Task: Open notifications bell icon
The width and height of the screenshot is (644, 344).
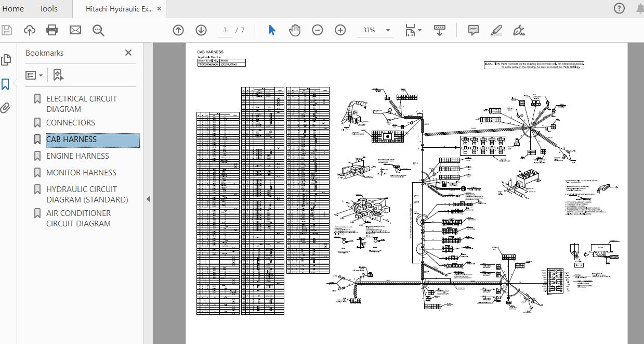Action: pyautogui.click(x=640, y=8)
